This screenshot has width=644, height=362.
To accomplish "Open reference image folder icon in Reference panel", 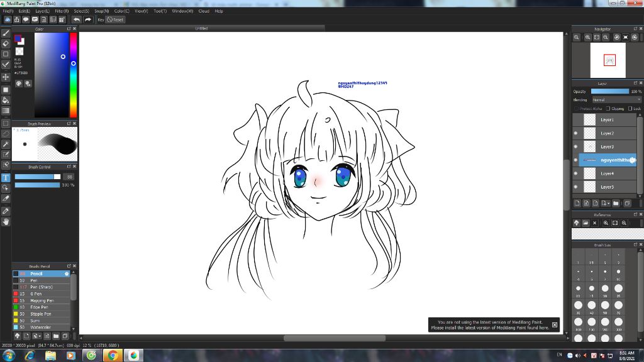I will coord(586,223).
